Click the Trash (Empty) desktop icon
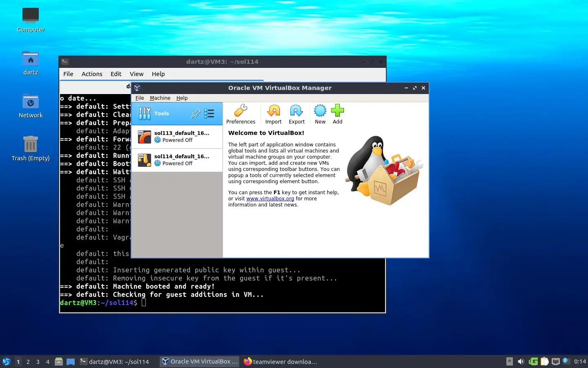 31,149
